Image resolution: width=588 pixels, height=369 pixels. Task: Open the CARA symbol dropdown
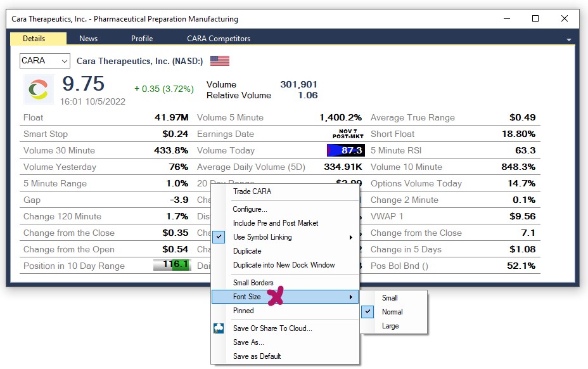tap(44, 61)
